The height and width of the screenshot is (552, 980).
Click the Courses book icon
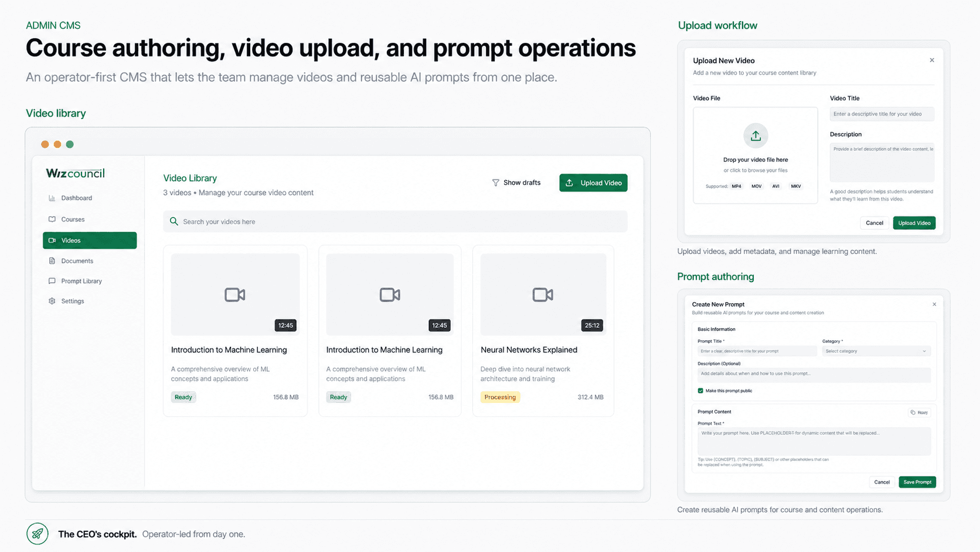coord(52,219)
